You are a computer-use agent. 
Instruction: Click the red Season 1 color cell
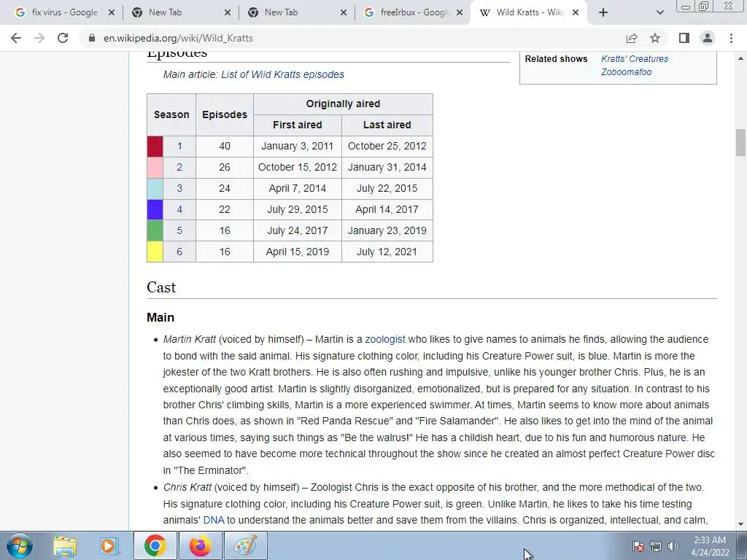point(155,146)
